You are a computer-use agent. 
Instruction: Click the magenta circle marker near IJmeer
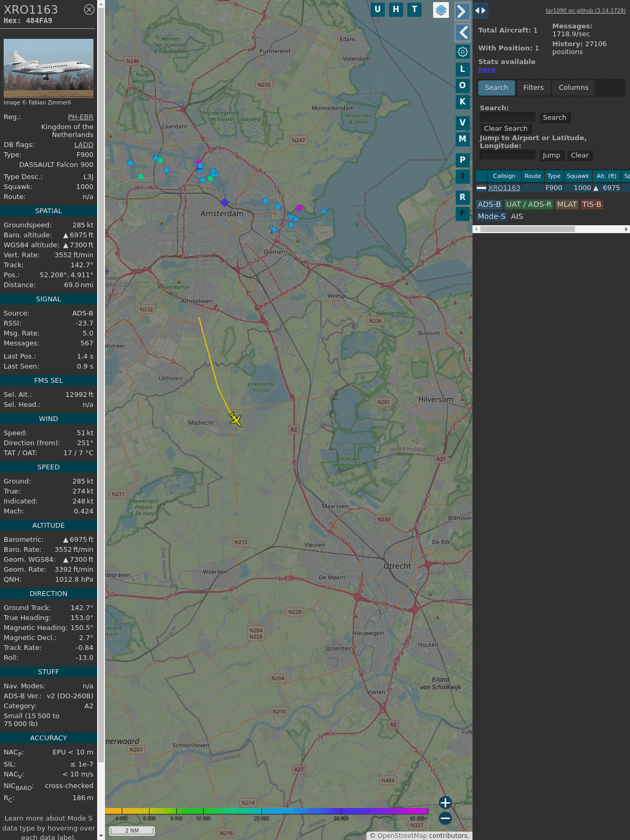(299, 208)
